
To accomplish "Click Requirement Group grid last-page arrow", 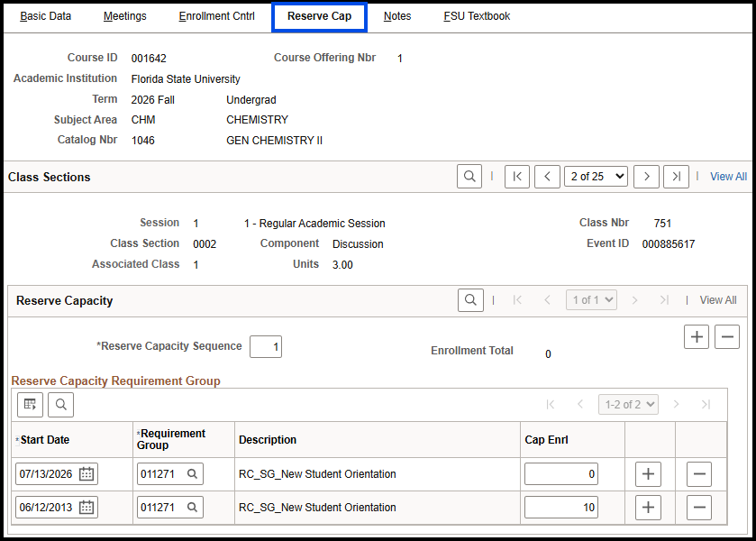I will [x=706, y=405].
